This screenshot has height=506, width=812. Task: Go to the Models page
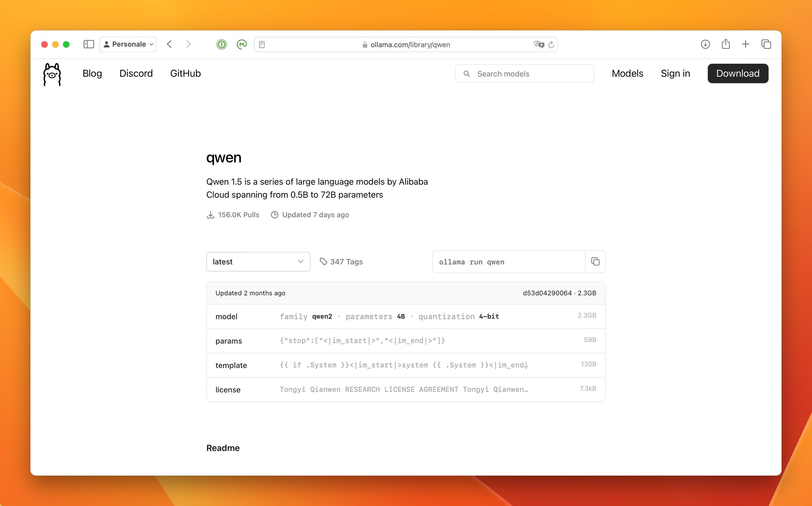tap(627, 73)
